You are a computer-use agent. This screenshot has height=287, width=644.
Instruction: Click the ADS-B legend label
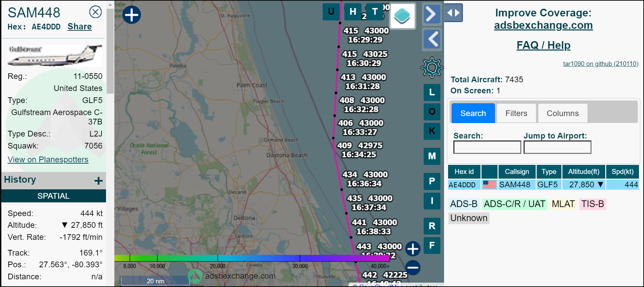click(464, 204)
